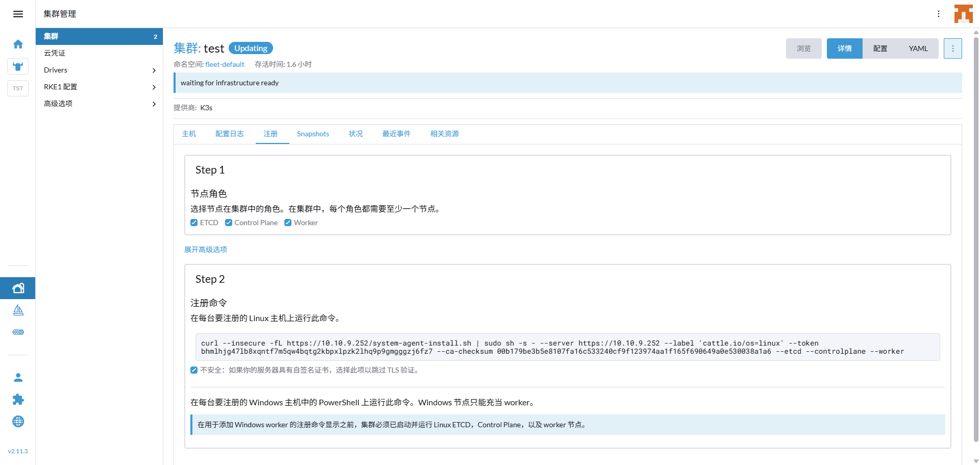Toggle the insecure TLS skip checkbox

(194, 370)
